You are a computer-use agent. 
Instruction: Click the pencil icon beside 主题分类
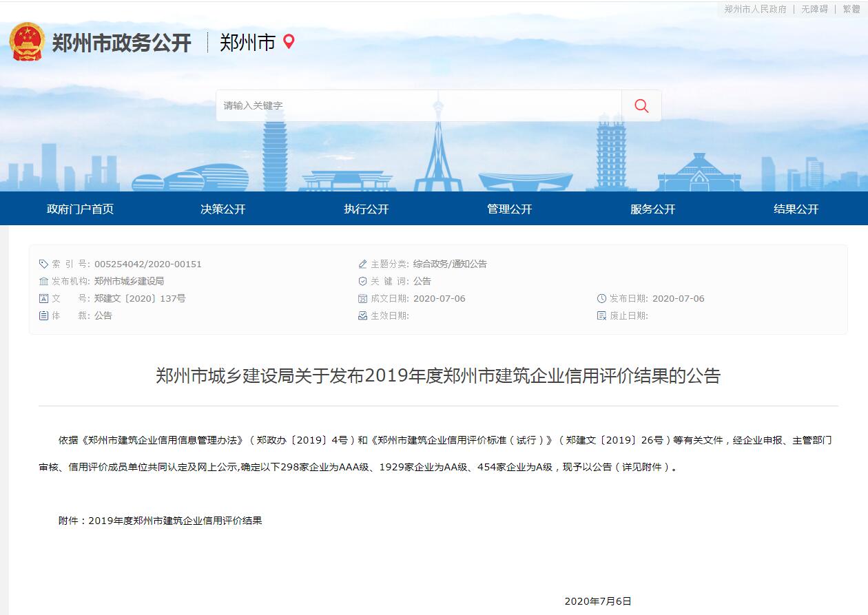click(363, 264)
